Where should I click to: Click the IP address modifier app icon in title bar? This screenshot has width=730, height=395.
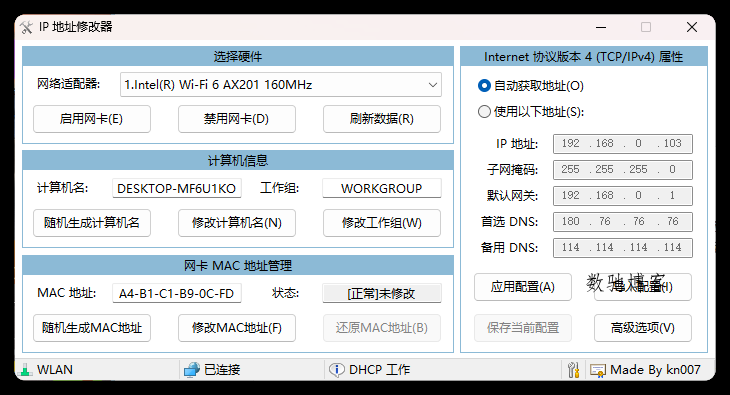point(26,27)
